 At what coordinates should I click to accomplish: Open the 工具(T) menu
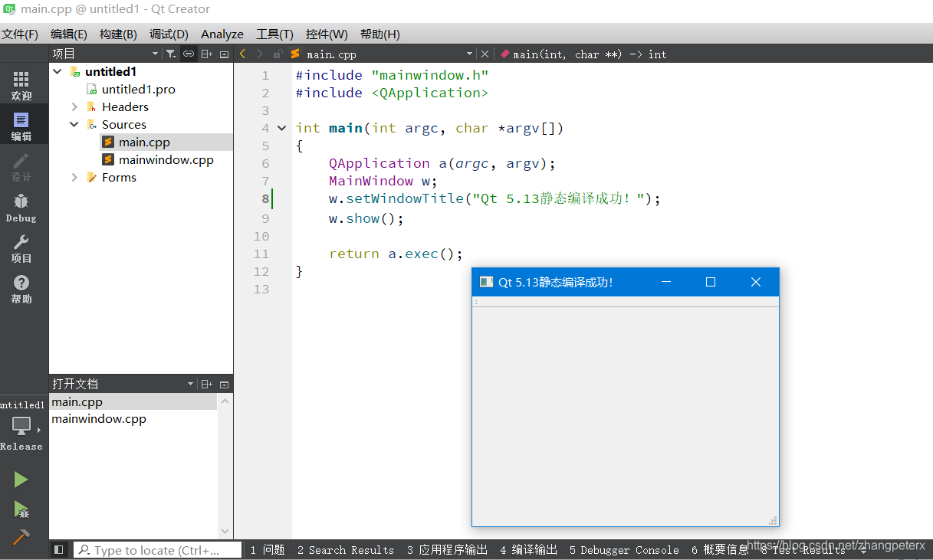(274, 34)
